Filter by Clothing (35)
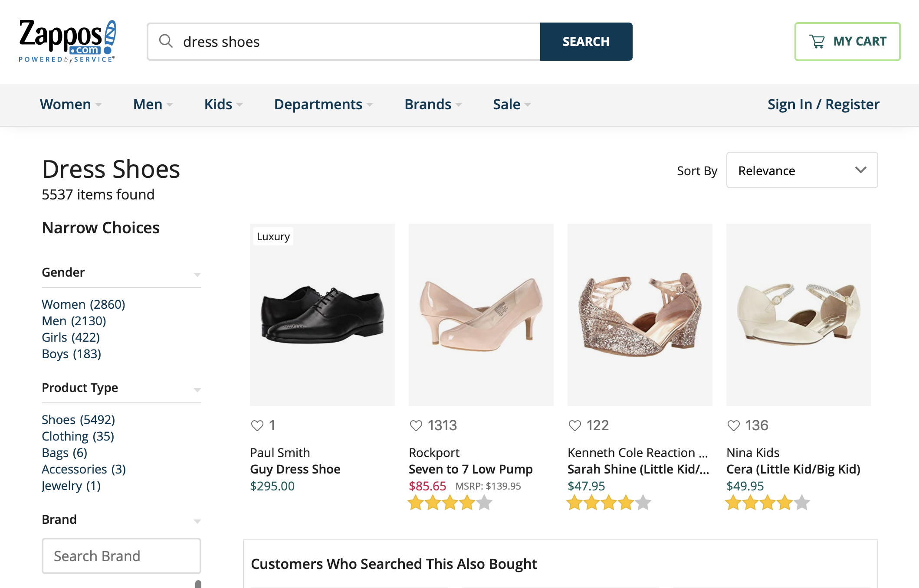Viewport: 919px width, 588px height. click(78, 436)
